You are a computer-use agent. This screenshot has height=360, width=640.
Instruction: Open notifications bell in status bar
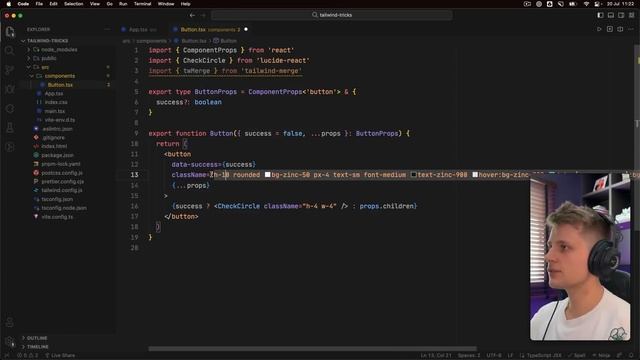click(x=632, y=356)
